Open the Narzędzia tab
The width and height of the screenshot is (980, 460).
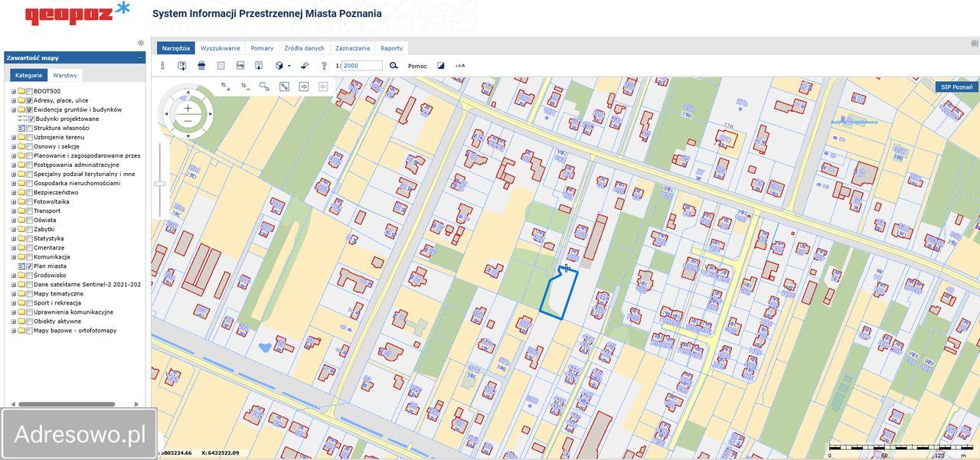(x=176, y=48)
